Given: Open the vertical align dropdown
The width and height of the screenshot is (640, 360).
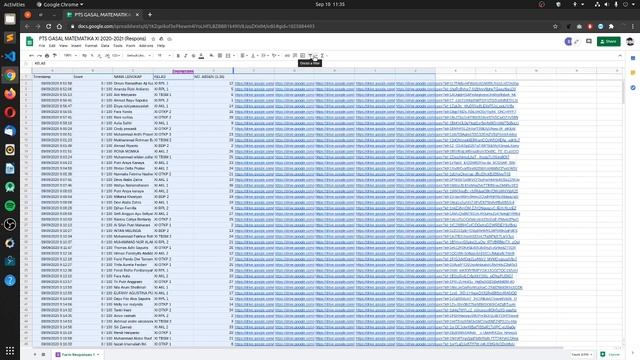Looking at the screenshot, I should click(x=254, y=56).
